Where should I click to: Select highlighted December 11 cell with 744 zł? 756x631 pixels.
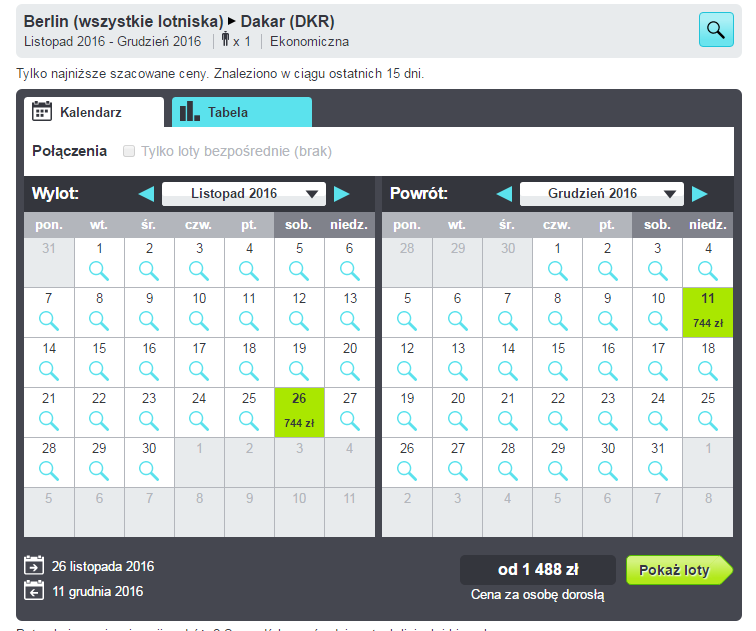coord(708,312)
